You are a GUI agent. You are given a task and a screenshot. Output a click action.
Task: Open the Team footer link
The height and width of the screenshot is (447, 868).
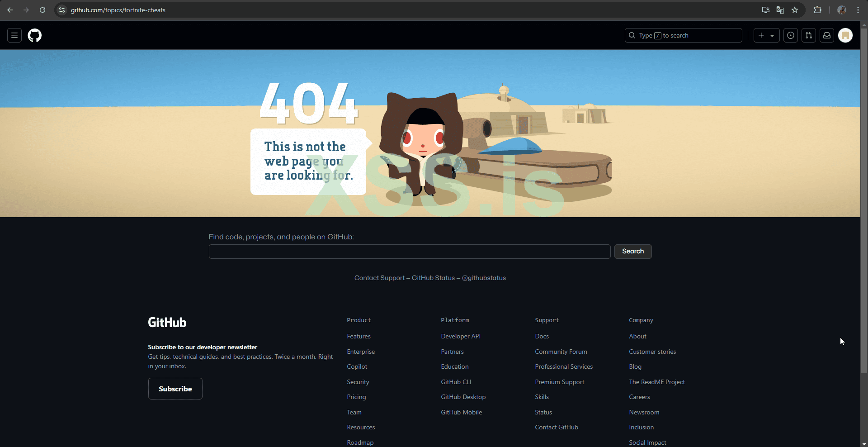(x=354, y=412)
